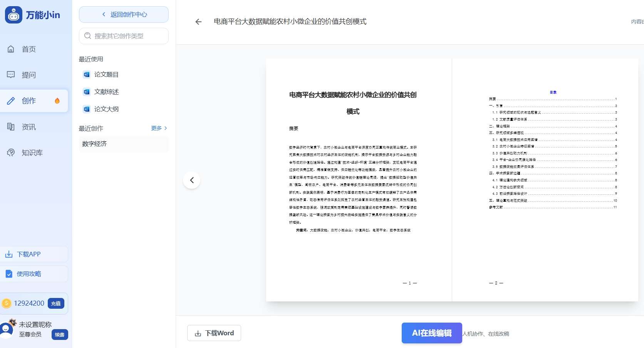Select the 数字经济 recent creation
The width and height of the screenshot is (644, 348).
[x=94, y=144]
